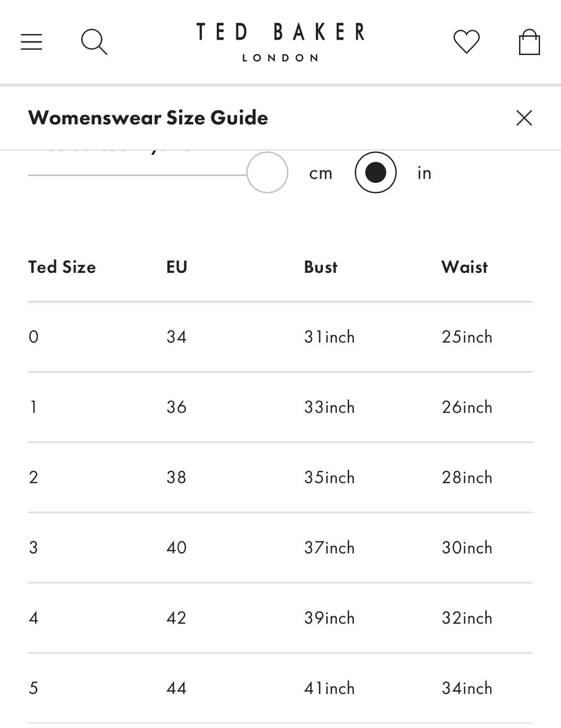Click the Bust column header

tap(321, 267)
